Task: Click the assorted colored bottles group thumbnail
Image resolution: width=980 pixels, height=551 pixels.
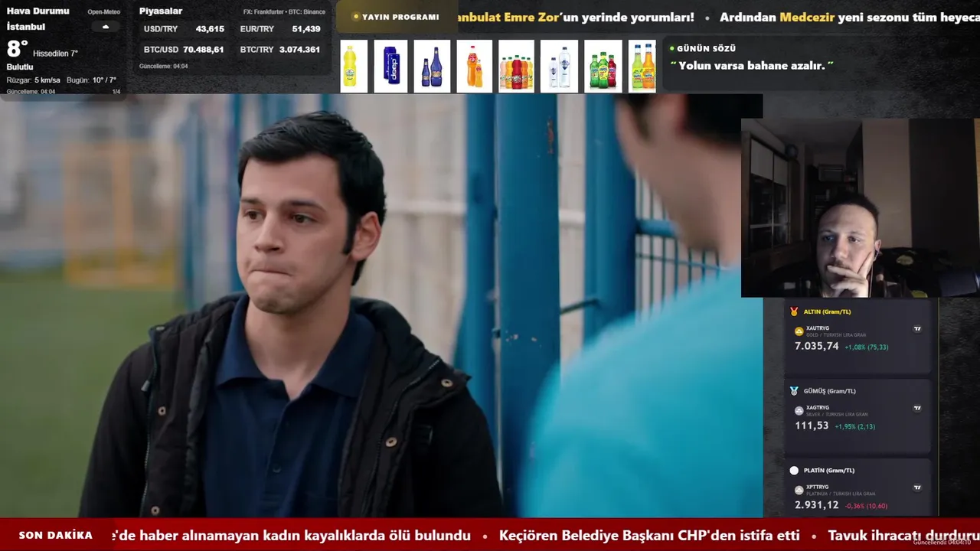Action: click(x=516, y=67)
